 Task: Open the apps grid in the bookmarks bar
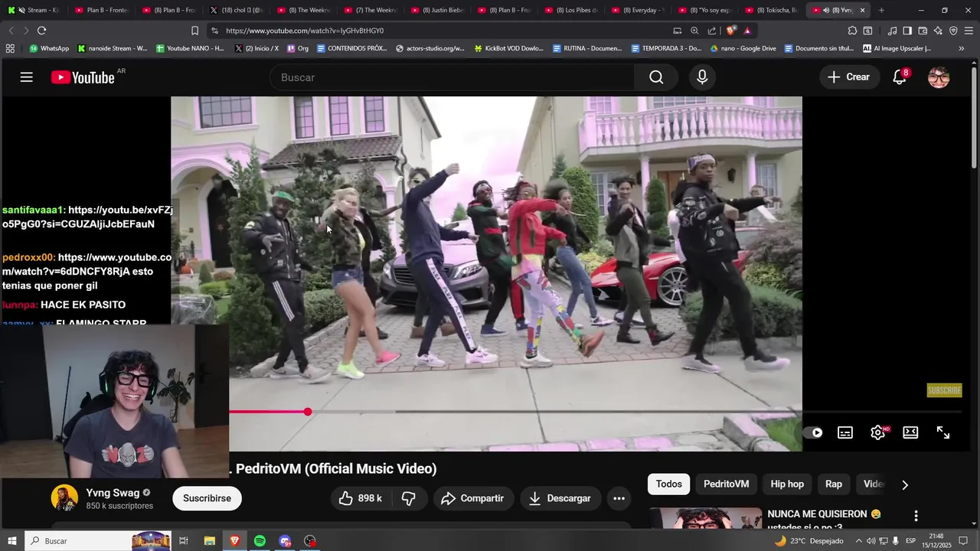click(10, 48)
